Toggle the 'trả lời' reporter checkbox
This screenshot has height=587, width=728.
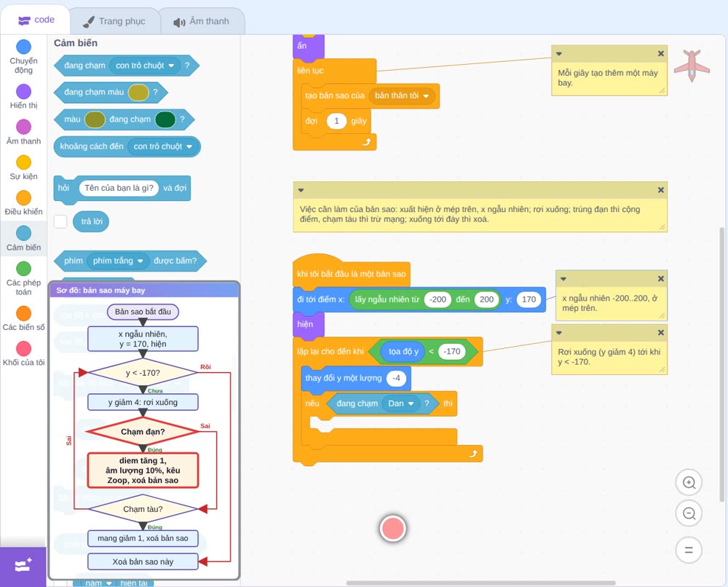pos(60,221)
